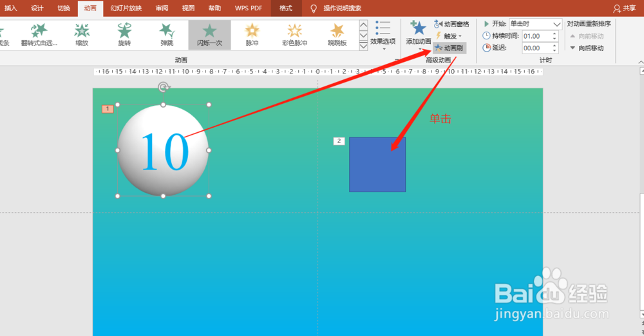
Task: Select the 旋转 animation effect
Action: point(124,35)
